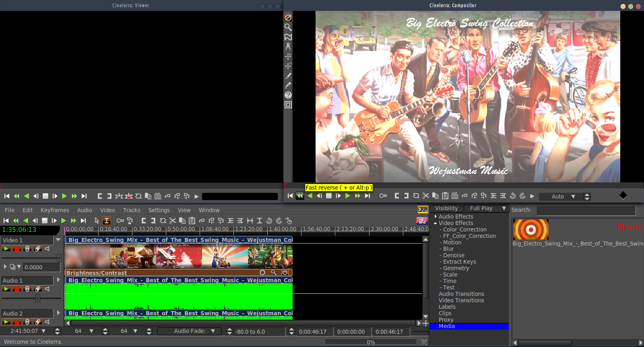The height and width of the screenshot is (347, 644).
Task: Click scissors Cut icon in Compositor toolbar
Action: [x=426, y=196]
